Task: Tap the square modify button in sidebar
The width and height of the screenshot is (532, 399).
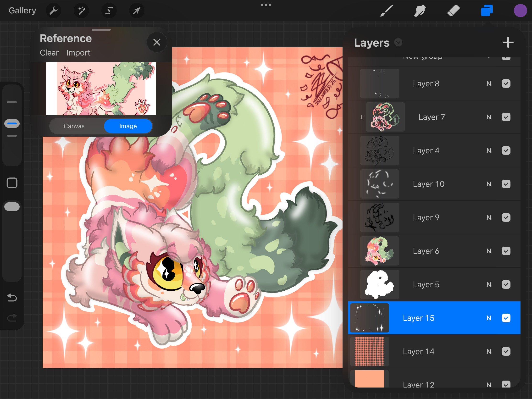Action: click(12, 183)
